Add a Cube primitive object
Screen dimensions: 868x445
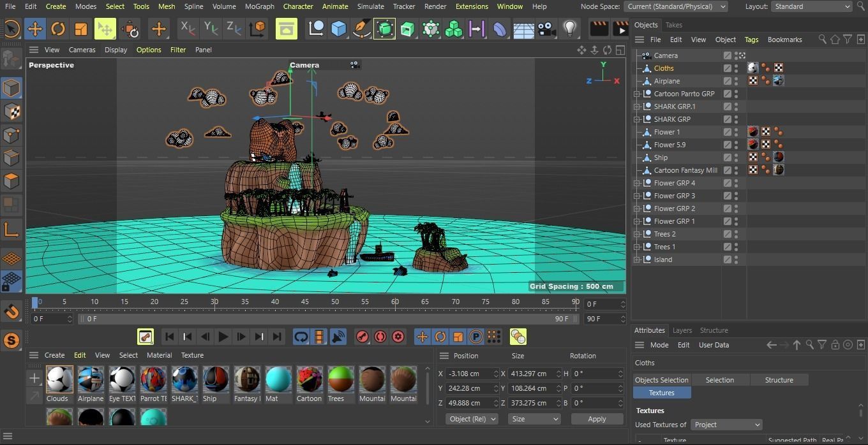pos(338,29)
